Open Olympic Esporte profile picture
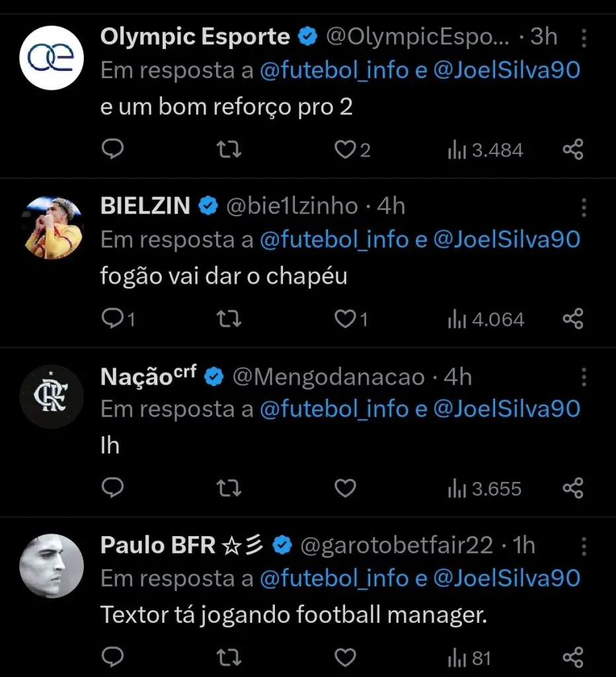This screenshot has width=616, height=677. pos(52,58)
